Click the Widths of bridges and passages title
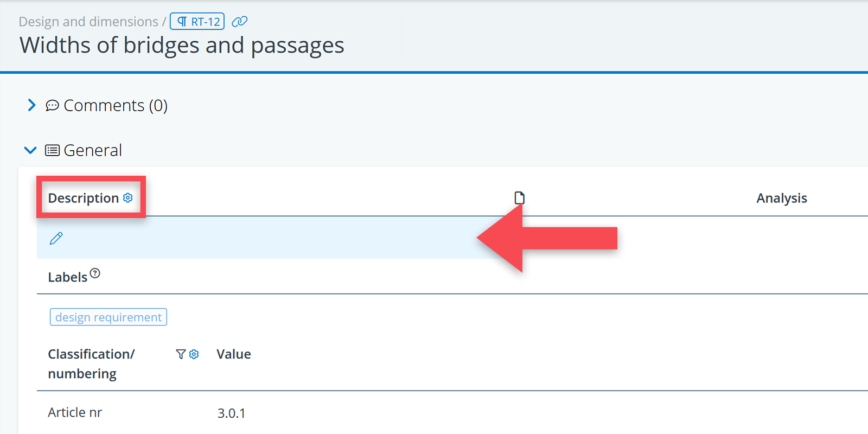This screenshot has height=434, width=868. (182, 46)
